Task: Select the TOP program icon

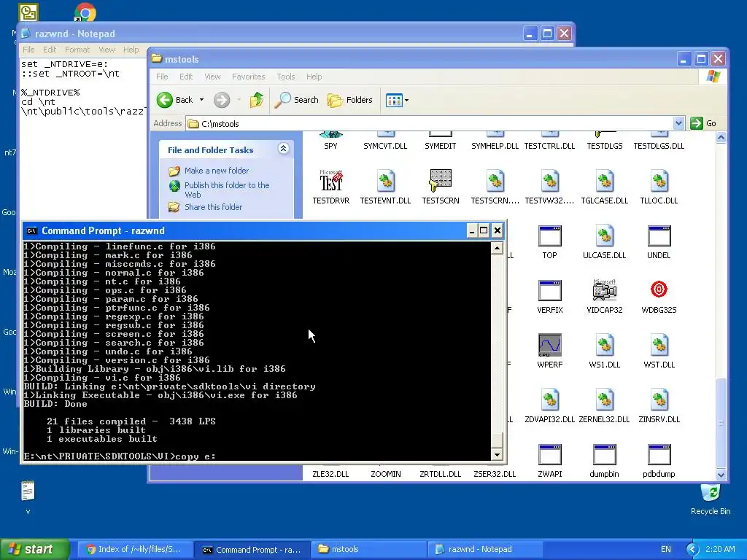Action: [550, 236]
